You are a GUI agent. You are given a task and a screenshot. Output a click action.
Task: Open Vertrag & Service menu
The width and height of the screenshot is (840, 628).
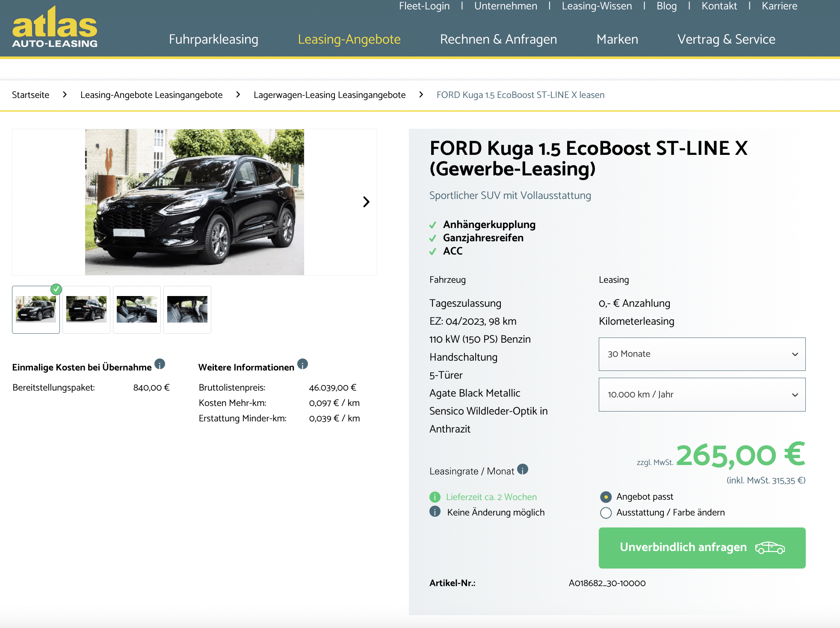727,39
